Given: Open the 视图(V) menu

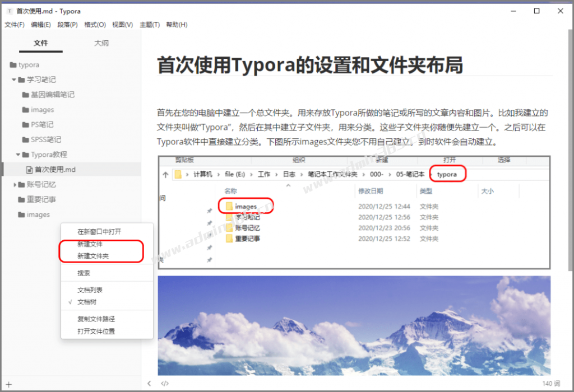Looking at the screenshot, I should tap(122, 25).
